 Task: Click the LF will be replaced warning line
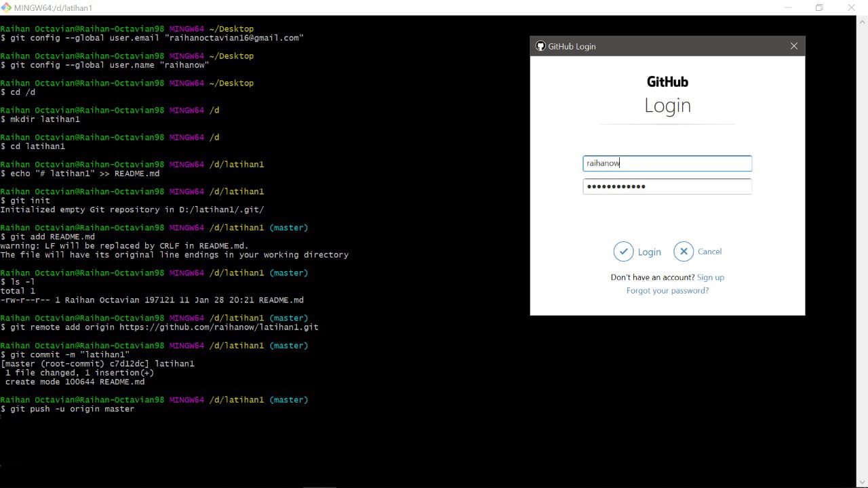(125, 245)
